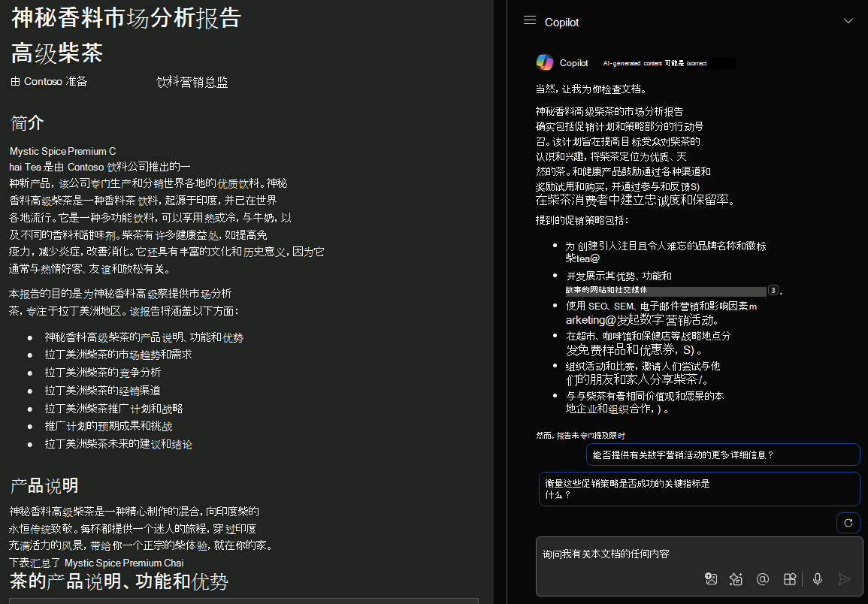Click the text Mystic Spice Premium C

click(x=62, y=151)
